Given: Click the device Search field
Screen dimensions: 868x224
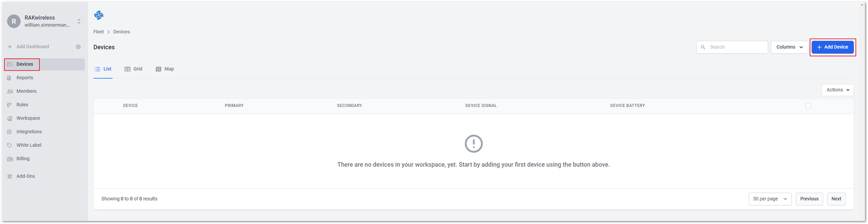Looking at the screenshot, I should point(732,47).
